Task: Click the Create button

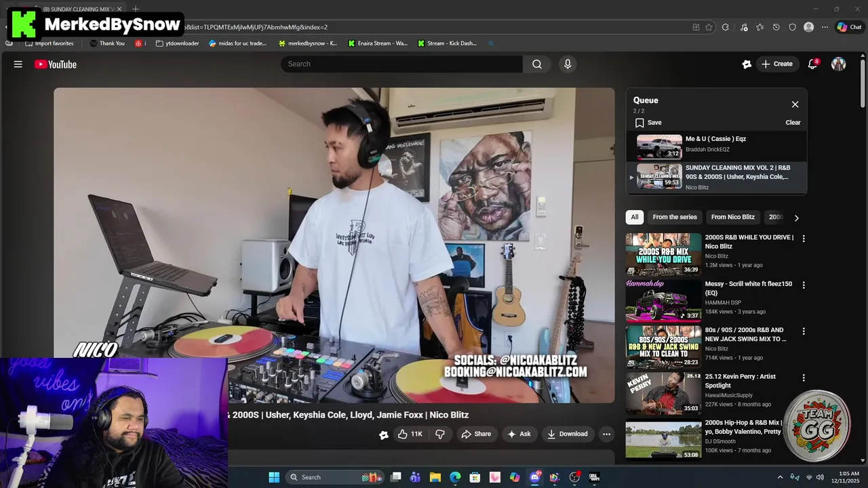Action: [x=776, y=64]
